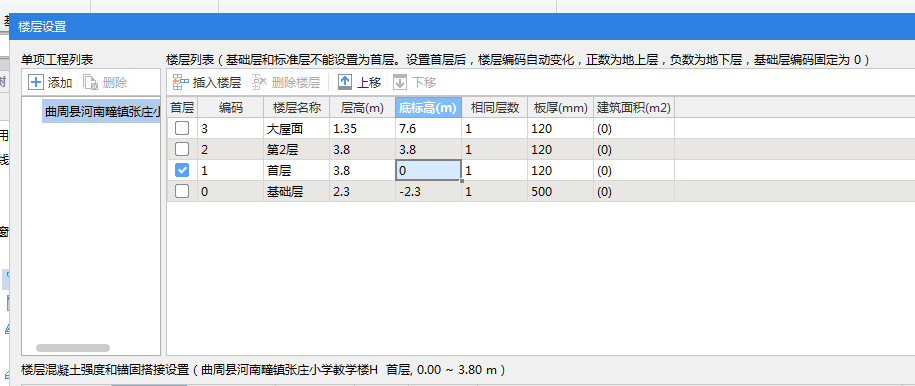This screenshot has height=386, width=915.
Task: Click 层高 cell 3.8 of 首层 row
Action: tap(362, 170)
